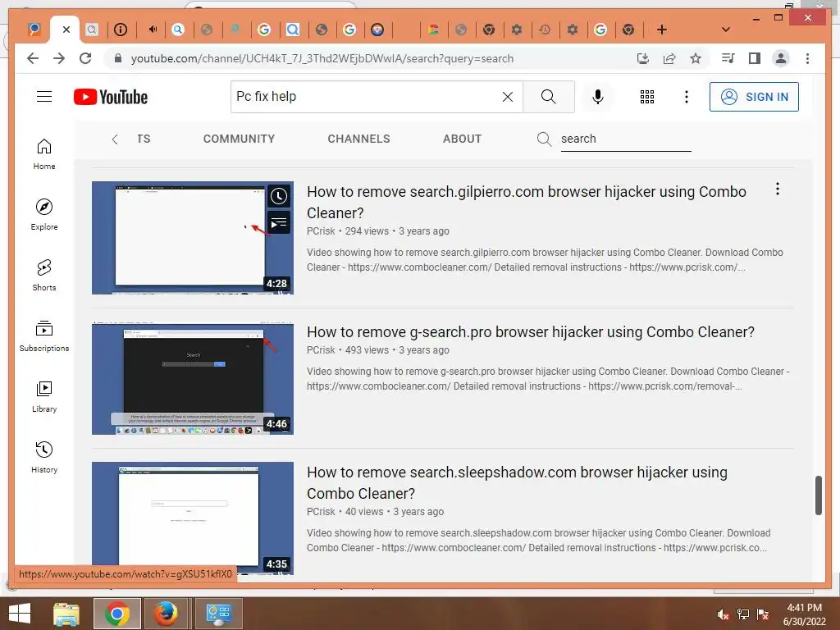Click the channel search magnifier icon
840x630 pixels.
pyautogui.click(x=544, y=139)
